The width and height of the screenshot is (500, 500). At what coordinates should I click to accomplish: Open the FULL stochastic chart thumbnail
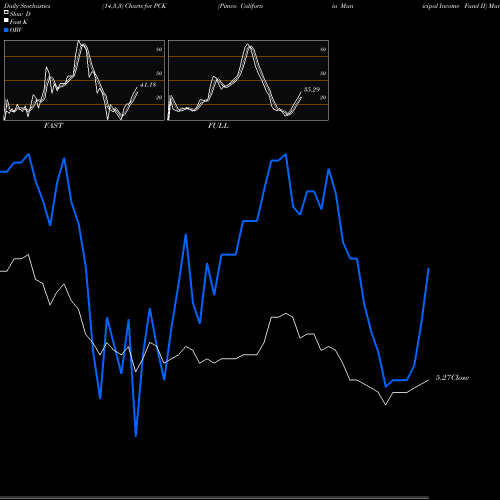(x=248, y=80)
